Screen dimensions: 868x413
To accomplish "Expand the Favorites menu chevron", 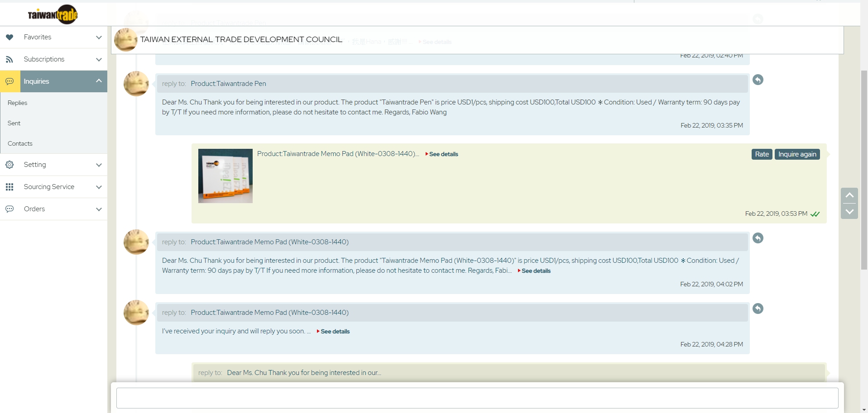I will pyautogui.click(x=99, y=37).
